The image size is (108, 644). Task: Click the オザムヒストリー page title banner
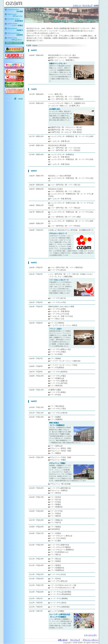coord(62,15)
